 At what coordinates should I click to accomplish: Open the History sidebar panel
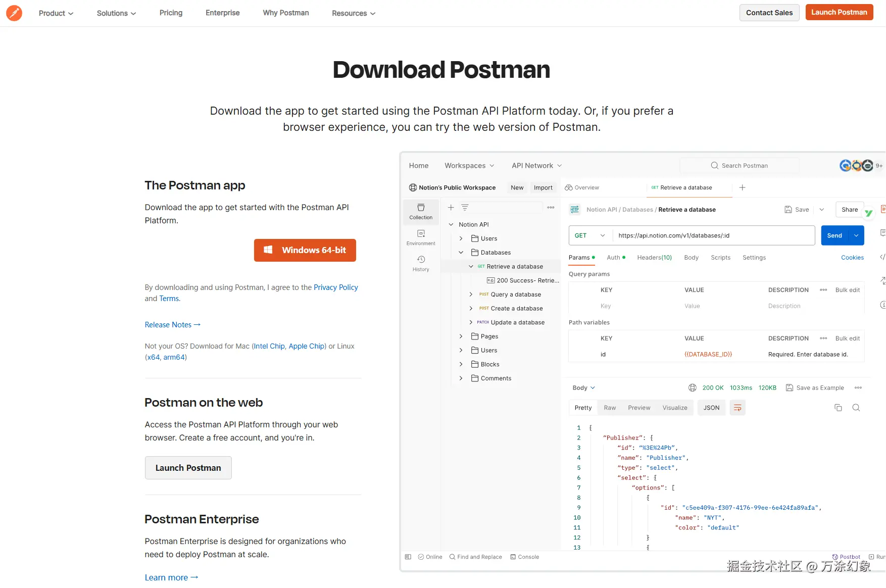click(x=421, y=263)
